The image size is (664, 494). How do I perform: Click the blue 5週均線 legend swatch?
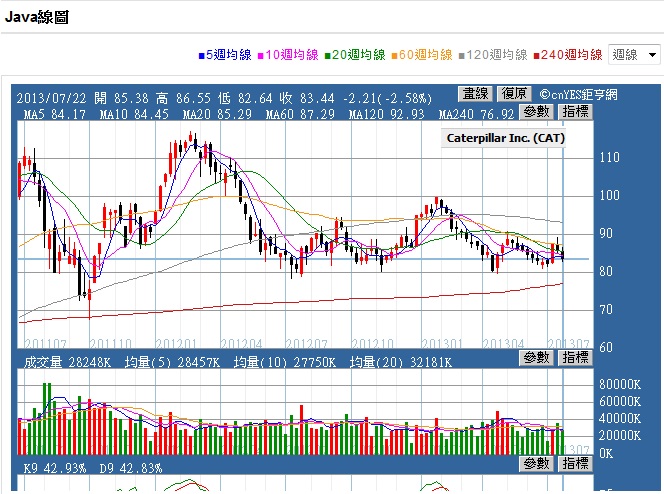(202, 55)
